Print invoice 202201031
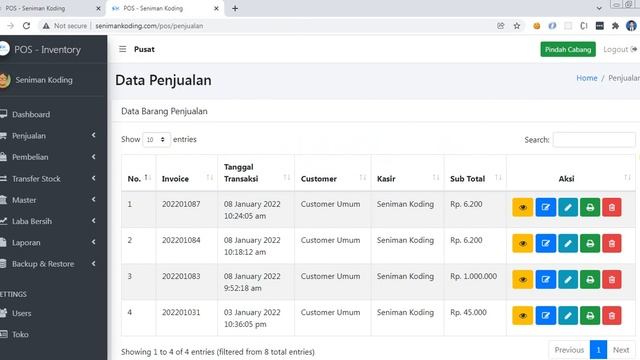 point(590,316)
